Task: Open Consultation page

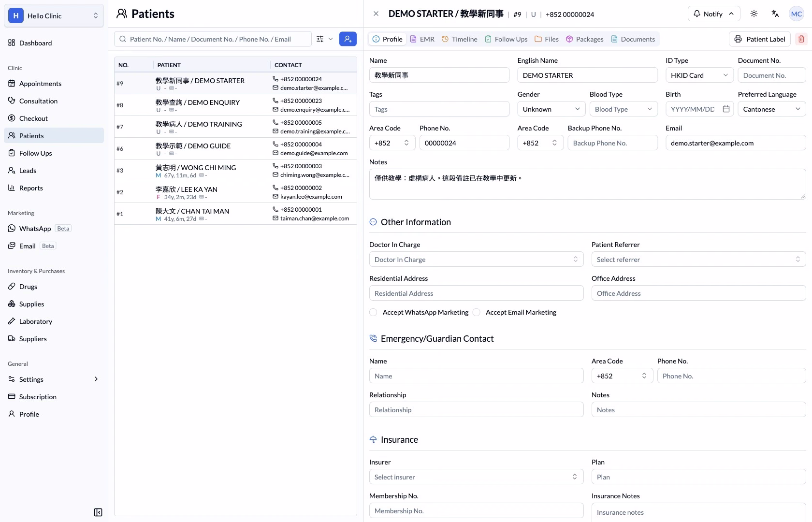Action: point(54,101)
